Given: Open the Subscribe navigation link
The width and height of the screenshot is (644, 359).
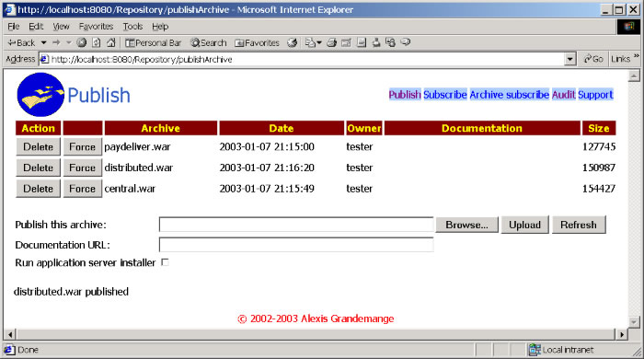Looking at the screenshot, I should 444,95.
